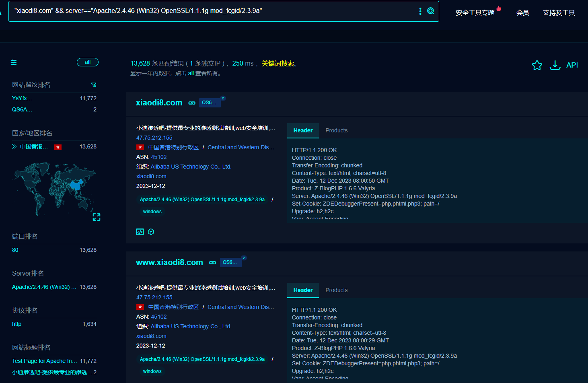Viewport: 588px width, 383px height.
Task: Switch to the Products tab in the xiaodi8.com card
Action: pyautogui.click(x=336, y=130)
